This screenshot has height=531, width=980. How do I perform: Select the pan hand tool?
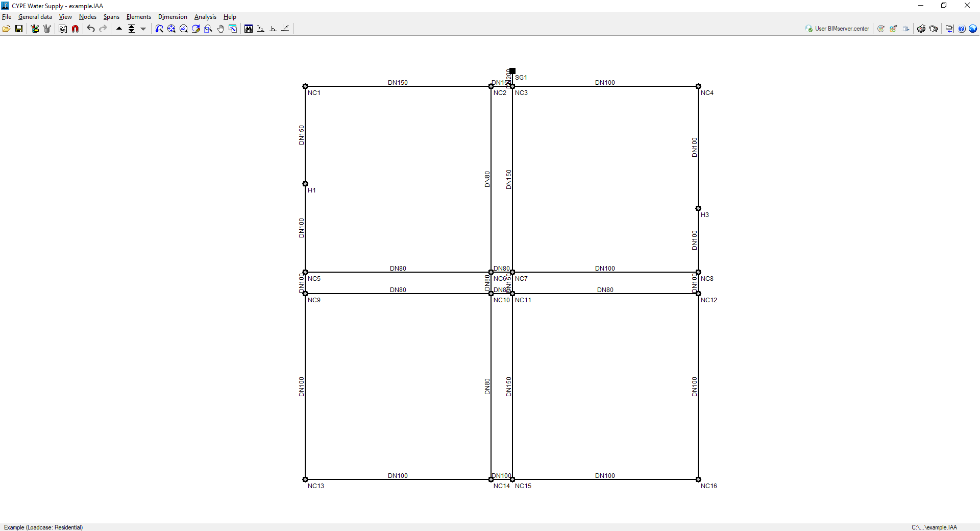click(220, 29)
